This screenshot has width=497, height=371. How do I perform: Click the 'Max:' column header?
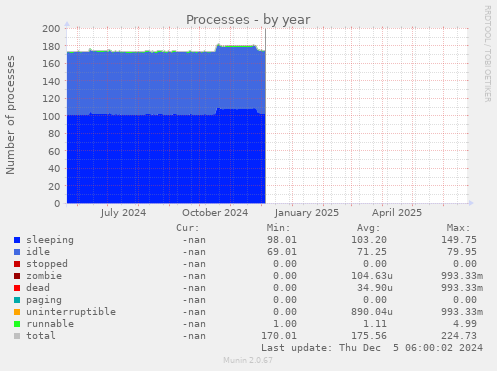click(x=458, y=228)
